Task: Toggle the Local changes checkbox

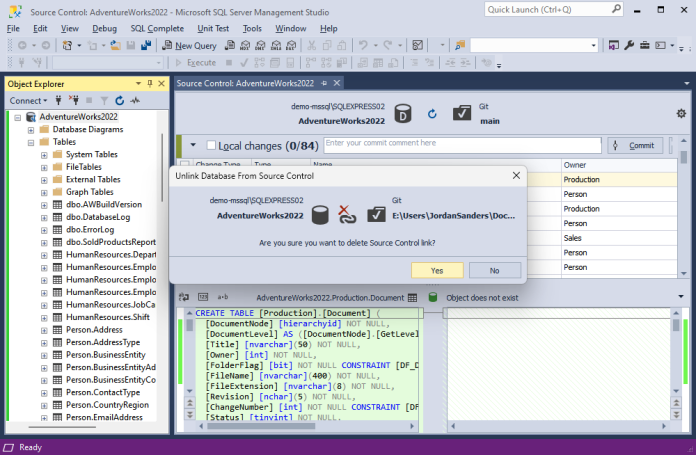Action: click(x=211, y=146)
